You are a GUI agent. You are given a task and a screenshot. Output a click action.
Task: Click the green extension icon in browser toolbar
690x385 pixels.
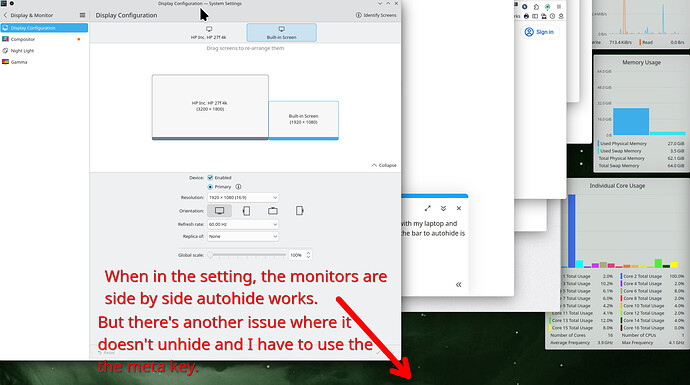(547, 7)
